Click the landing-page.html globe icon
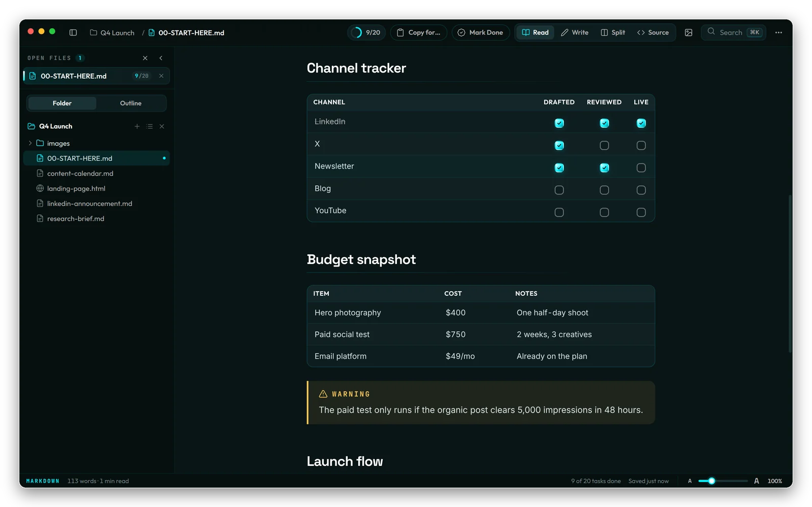 pos(40,188)
